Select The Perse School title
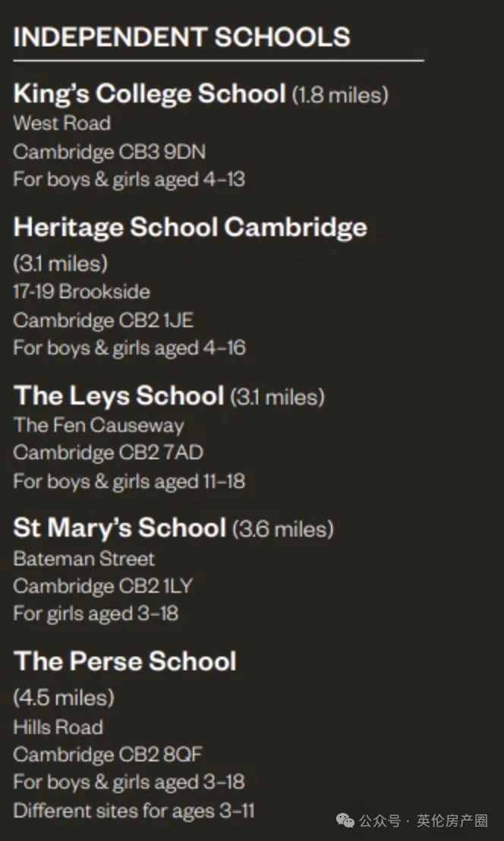This screenshot has width=504, height=841. (x=125, y=661)
